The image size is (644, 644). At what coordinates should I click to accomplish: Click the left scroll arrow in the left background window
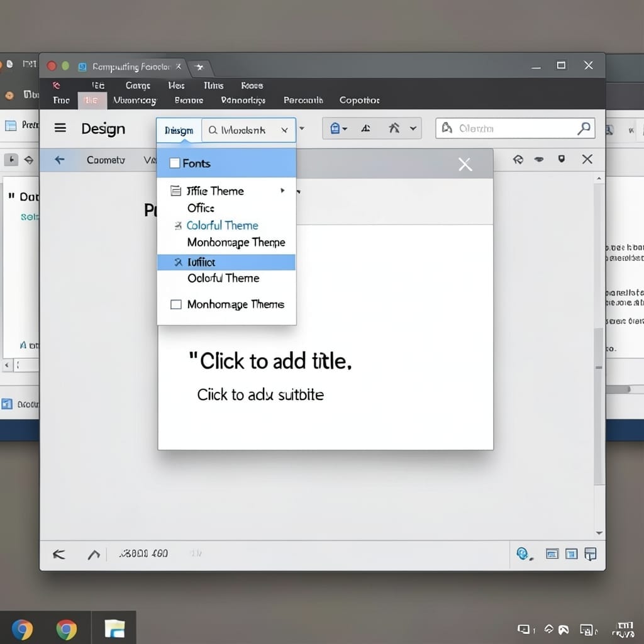tap(7, 365)
